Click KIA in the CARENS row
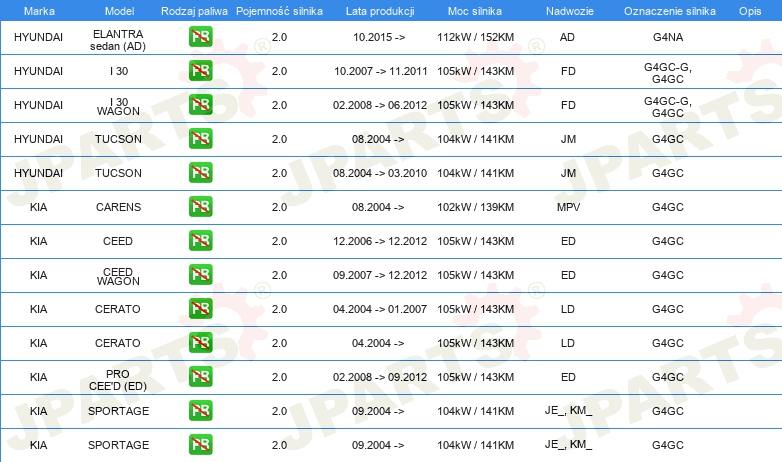 pos(38,207)
